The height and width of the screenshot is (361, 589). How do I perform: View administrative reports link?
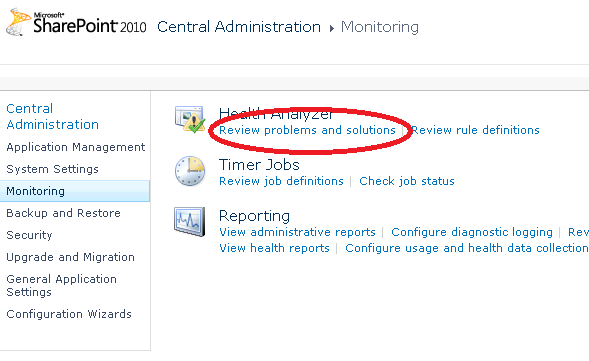point(297,232)
